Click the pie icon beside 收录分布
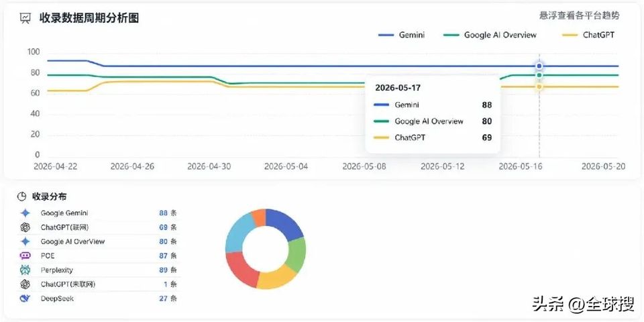The image size is (644, 322). click(x=21, y=197)
